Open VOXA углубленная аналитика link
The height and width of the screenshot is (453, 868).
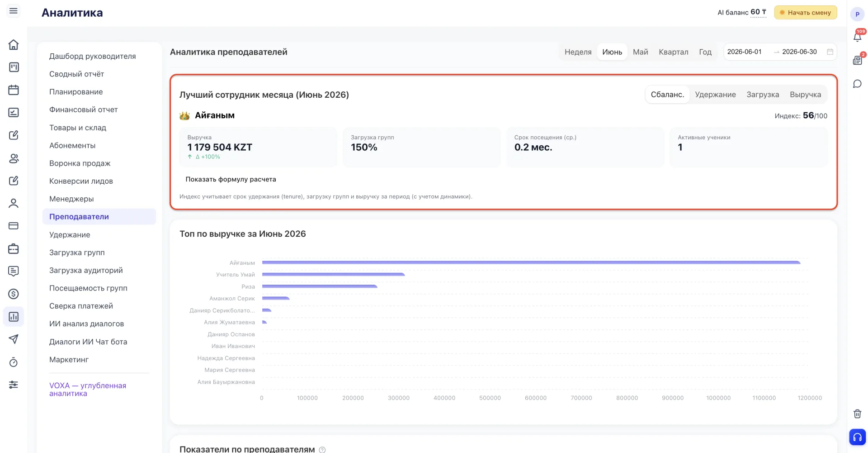click(x=88, y=389)
